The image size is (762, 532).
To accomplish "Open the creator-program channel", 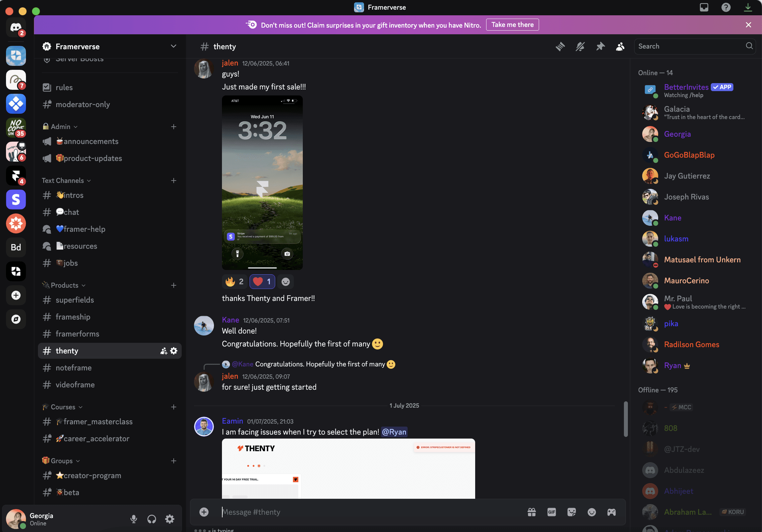I will (110, 475).
